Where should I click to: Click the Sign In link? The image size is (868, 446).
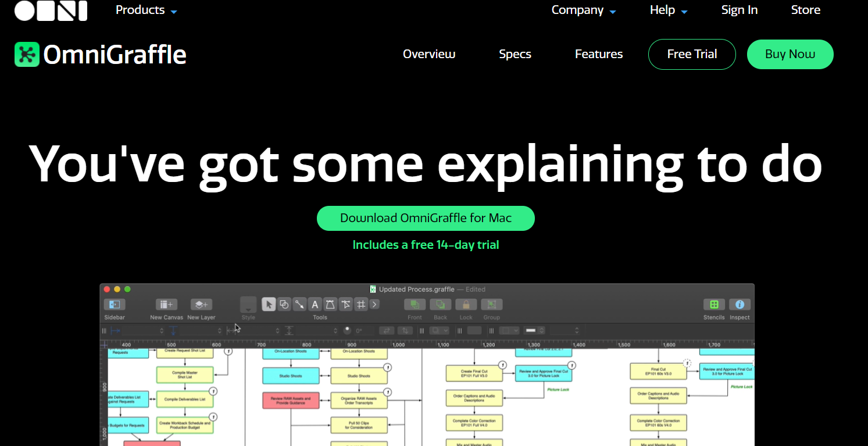(x=740, y=10)
